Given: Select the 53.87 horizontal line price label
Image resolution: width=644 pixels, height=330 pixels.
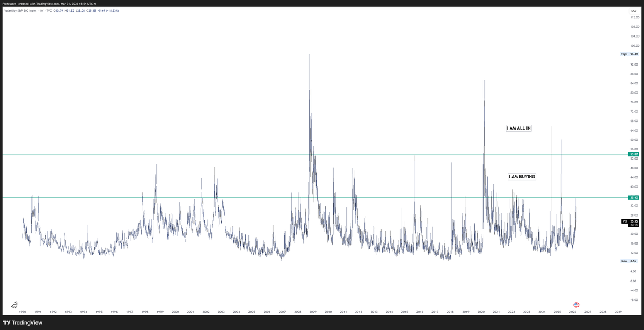Looking at the screenshot, I should tap(634, 154).
